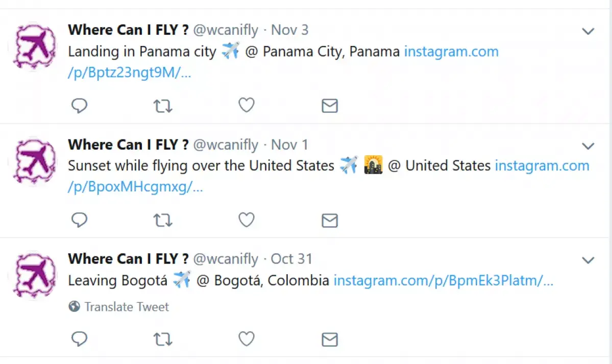
Task: Open more options for the Nov 3 tweet
Action: click(588, 31)
